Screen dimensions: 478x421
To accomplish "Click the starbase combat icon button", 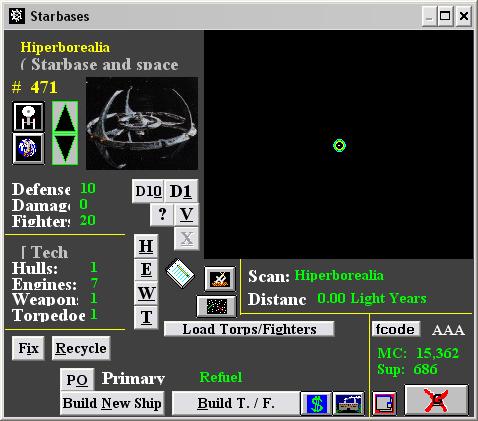I will (x=220, y=278).
